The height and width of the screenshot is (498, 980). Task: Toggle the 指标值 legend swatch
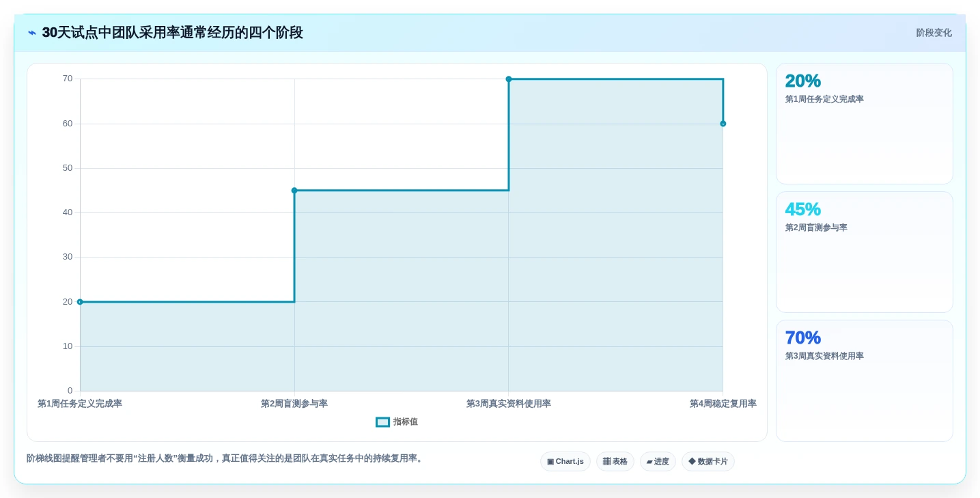click(x=382, y=422)
